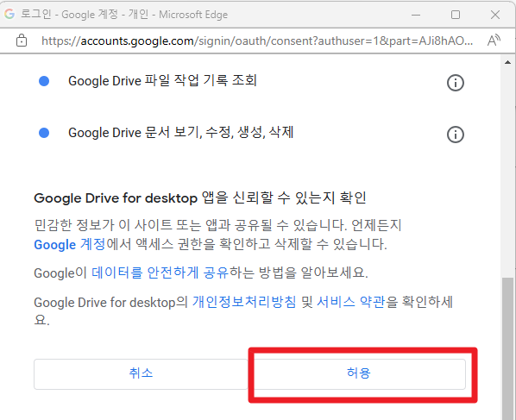This screenshot has width=516, height=420.
Task: Close the Google sign-in window
Action: [x=495, y=15]
